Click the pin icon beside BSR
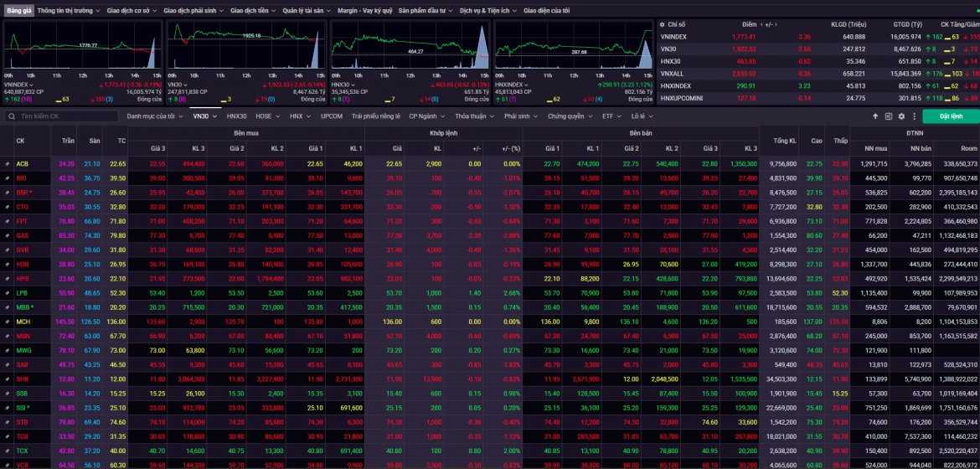The image size is (980, 469). click(8, 193)
